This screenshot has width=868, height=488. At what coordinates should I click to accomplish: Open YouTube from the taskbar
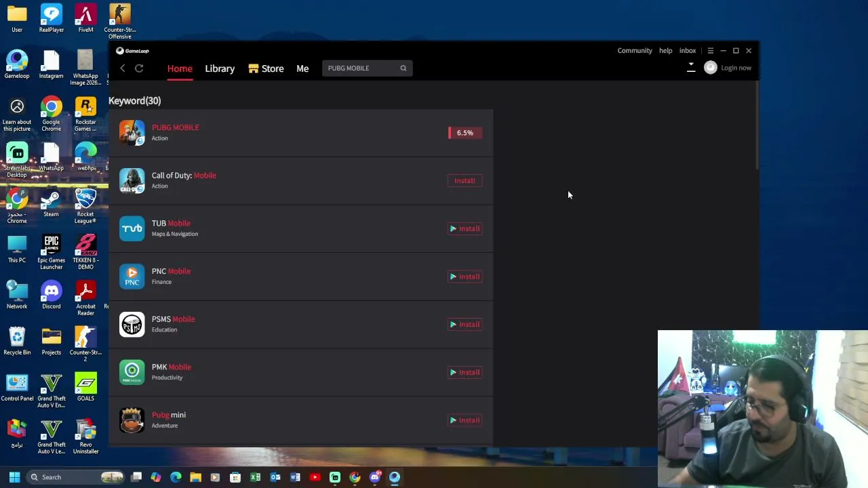pyautogui.click(x=315, y=477)
